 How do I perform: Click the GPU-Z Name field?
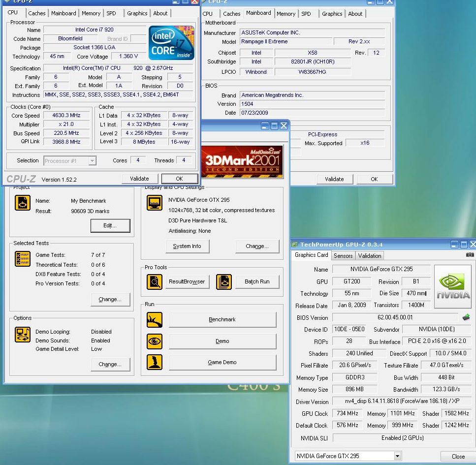[381, 269]
